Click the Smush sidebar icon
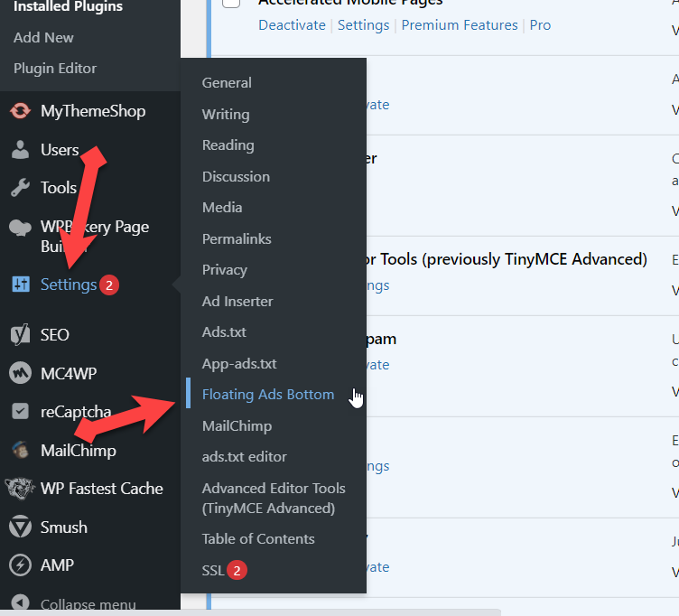Image resolution: width=679 pixels, height=616 pixels. click(20, 527)
